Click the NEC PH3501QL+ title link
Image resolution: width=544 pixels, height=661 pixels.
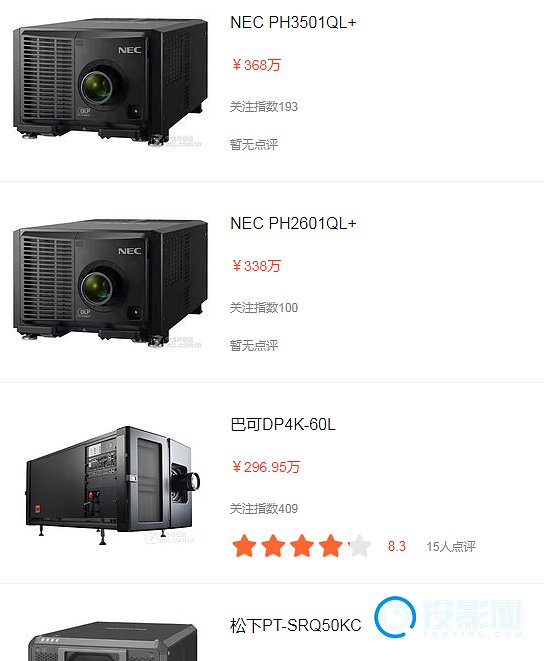click(x=293, y=22)
